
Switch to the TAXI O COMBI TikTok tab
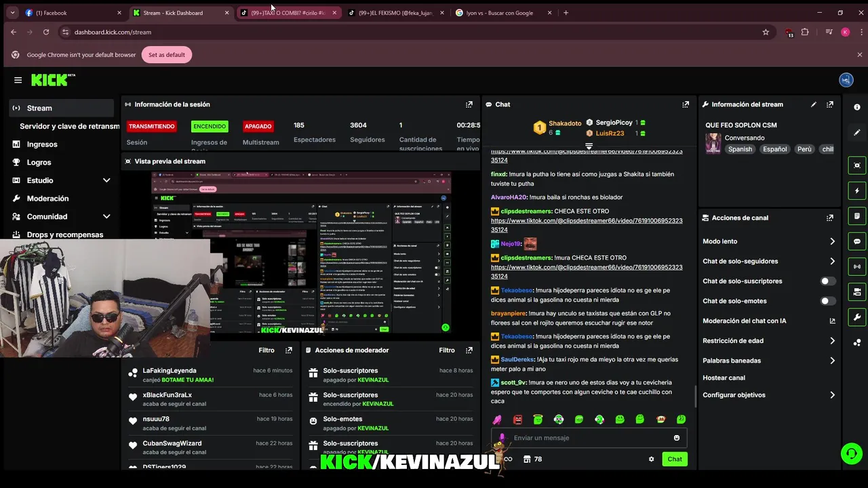tap(288, 12)
